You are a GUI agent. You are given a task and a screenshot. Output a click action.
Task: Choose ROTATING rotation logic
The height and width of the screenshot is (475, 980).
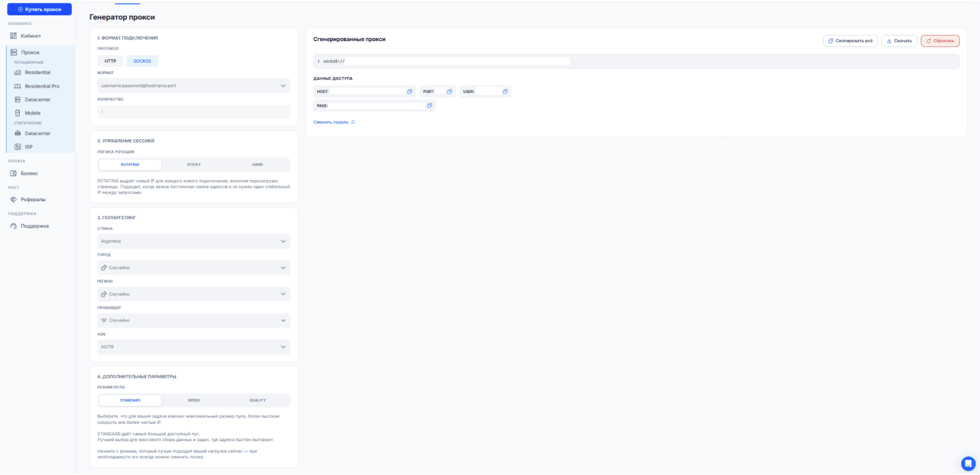click(130, 165)
